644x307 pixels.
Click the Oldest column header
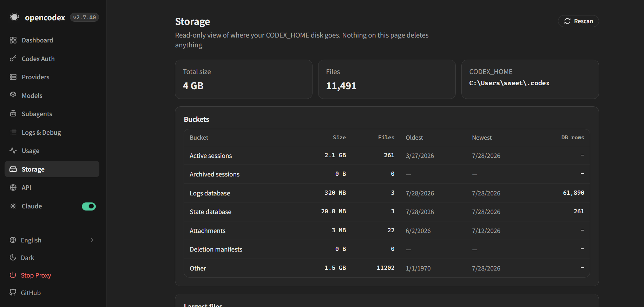coord(414,138)
